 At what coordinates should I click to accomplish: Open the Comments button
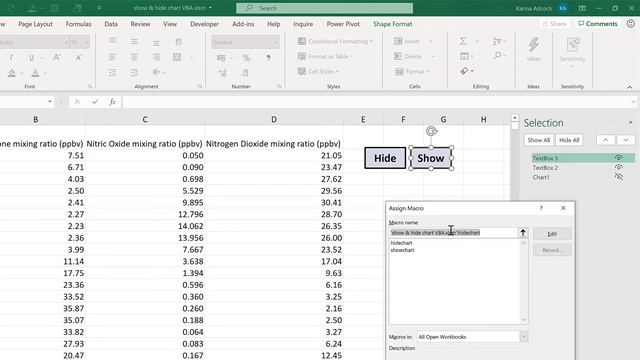click(x=598, y=24)
